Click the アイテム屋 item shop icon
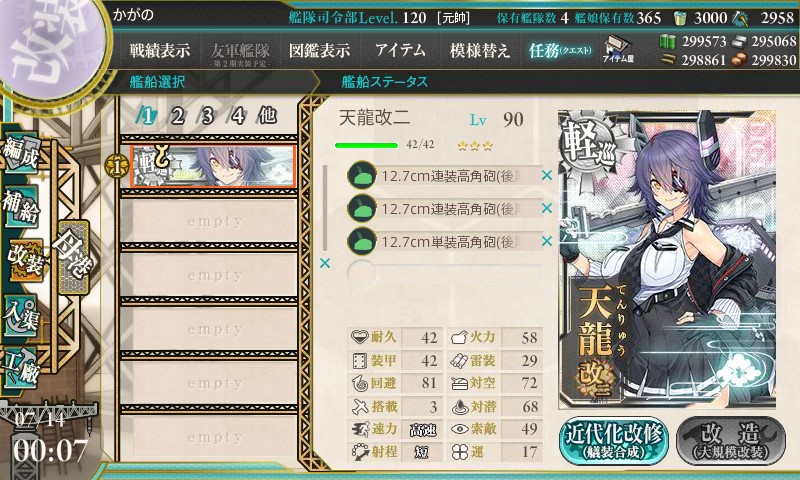Viewport: 800px width, 480px height. 618,49
